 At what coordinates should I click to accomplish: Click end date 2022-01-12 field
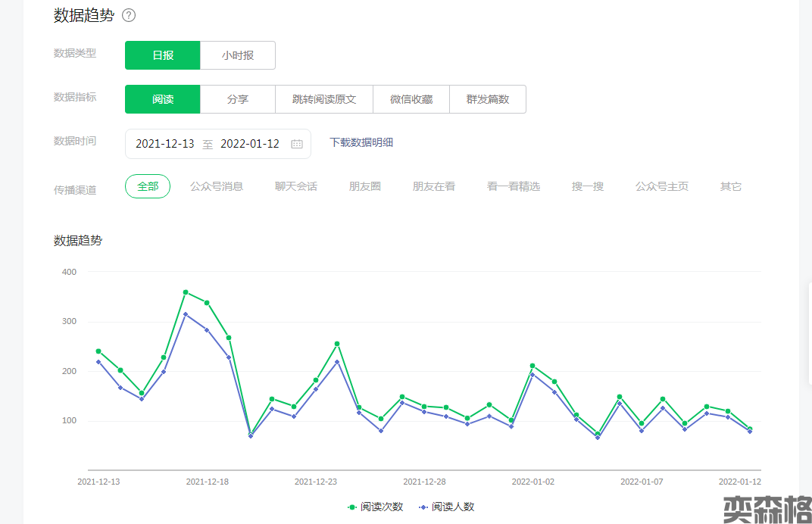click(250, 144)
